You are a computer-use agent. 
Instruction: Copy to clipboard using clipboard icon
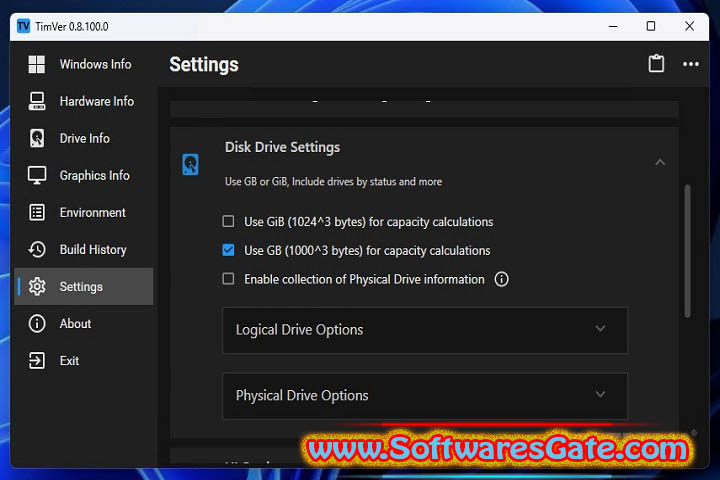point(656,63)
